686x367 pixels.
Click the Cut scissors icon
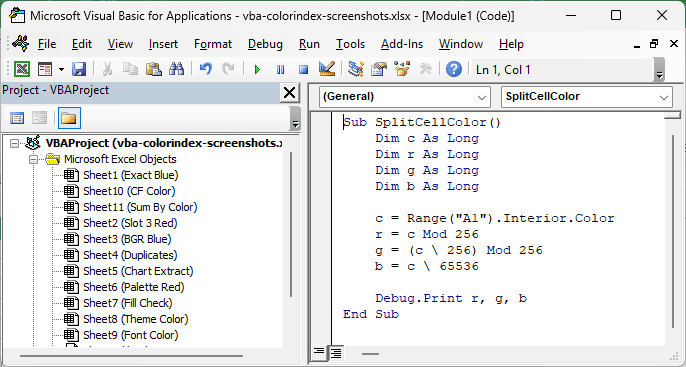tap(107, 69)
